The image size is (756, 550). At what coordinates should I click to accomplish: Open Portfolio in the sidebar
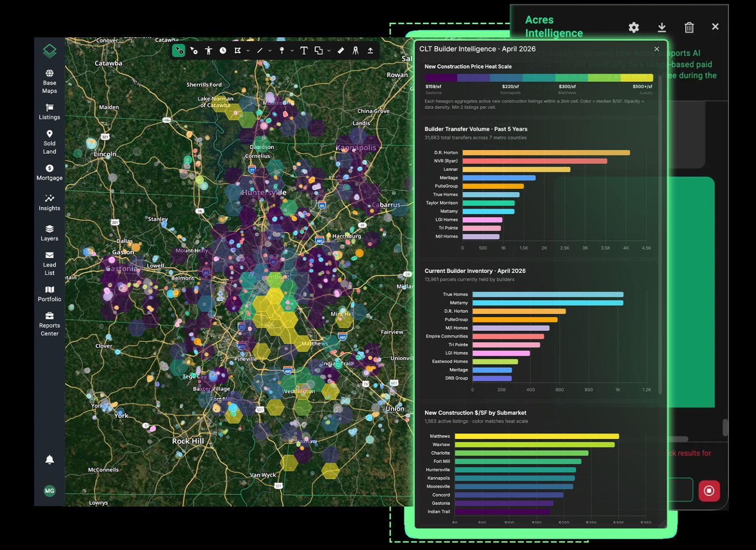50,294
